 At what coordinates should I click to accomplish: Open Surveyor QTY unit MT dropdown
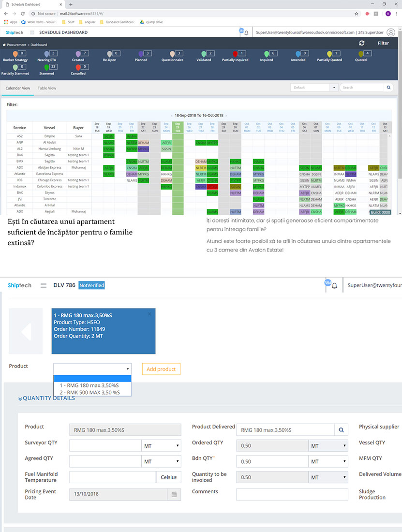coord(161,446)
